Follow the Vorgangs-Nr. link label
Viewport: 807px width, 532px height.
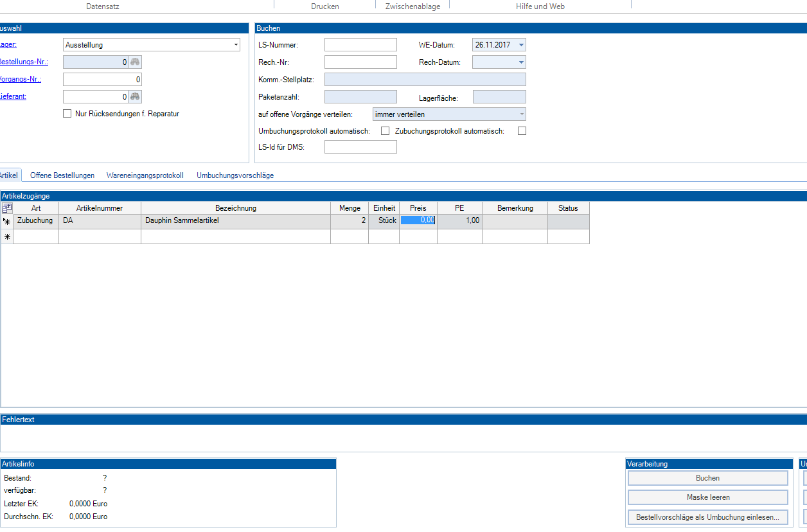pyautogui.click(x=21, y=79)
